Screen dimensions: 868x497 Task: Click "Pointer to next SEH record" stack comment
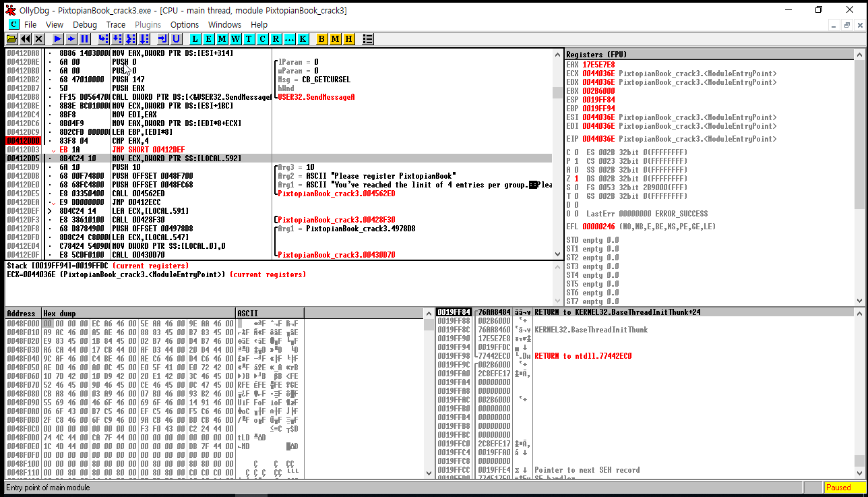(587, 470)
